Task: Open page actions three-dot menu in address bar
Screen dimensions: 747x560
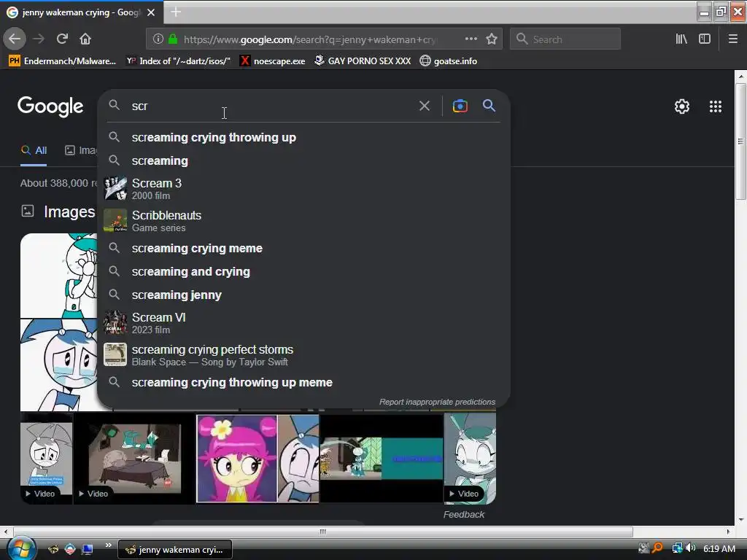Action: 471,39
